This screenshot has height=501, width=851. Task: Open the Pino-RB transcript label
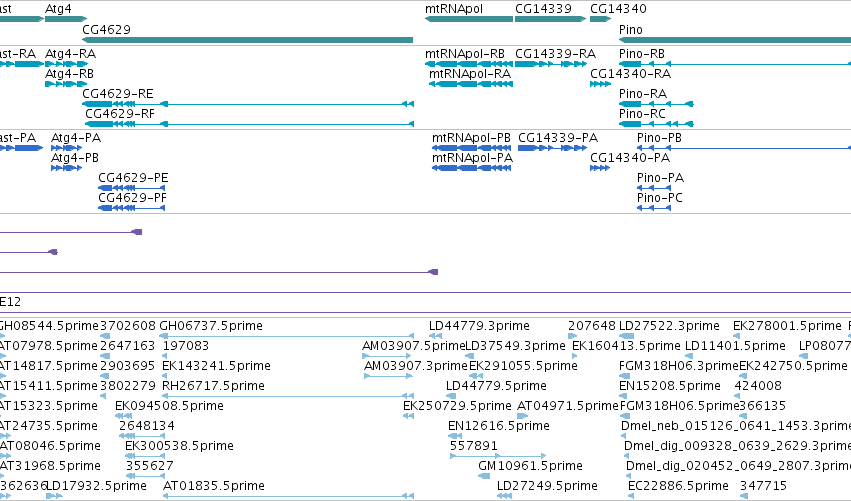(642, 54)
